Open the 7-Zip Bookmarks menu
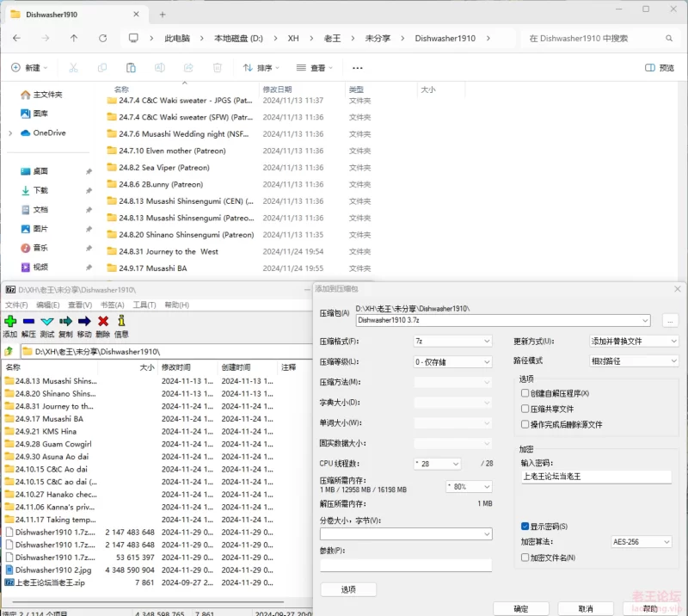 coord(112,305)
